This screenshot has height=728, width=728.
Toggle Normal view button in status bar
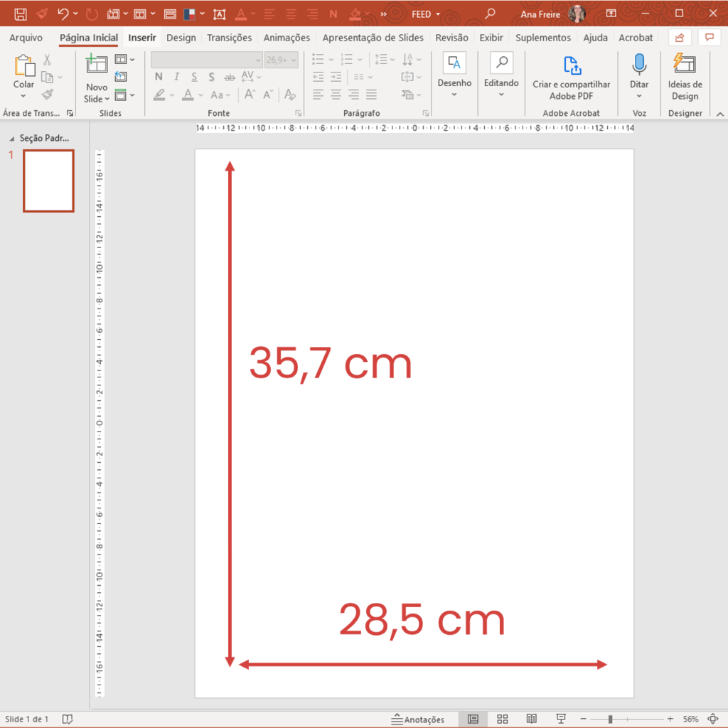tap(473, 719)
